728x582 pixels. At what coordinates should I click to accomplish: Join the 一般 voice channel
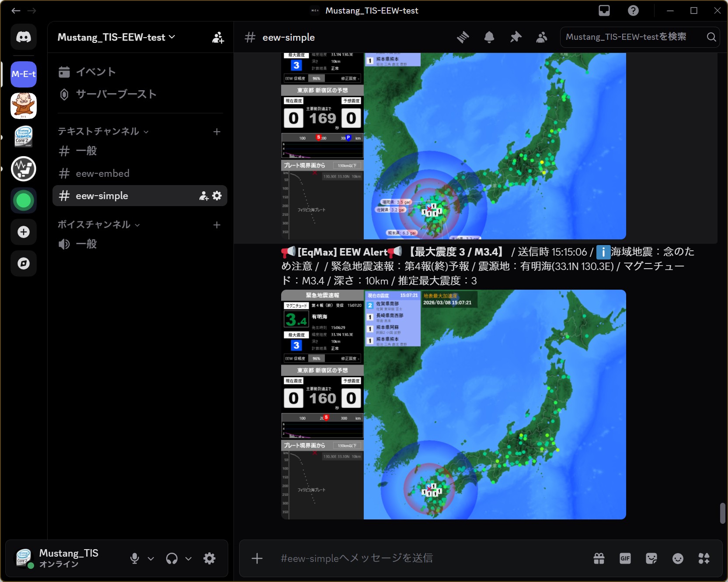pyautogui.click(x=86, y=244)
